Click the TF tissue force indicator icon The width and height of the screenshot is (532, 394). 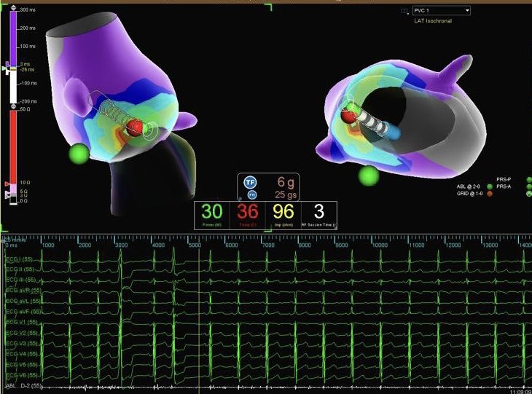250,182
